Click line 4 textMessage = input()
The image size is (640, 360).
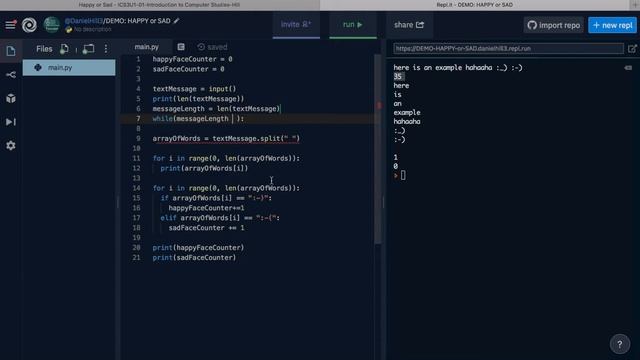point(194,89)
